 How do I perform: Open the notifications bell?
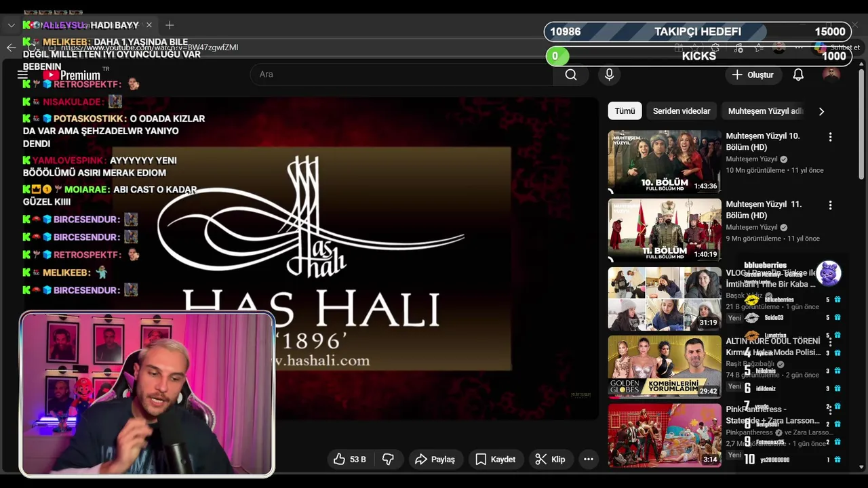[798, 75]
